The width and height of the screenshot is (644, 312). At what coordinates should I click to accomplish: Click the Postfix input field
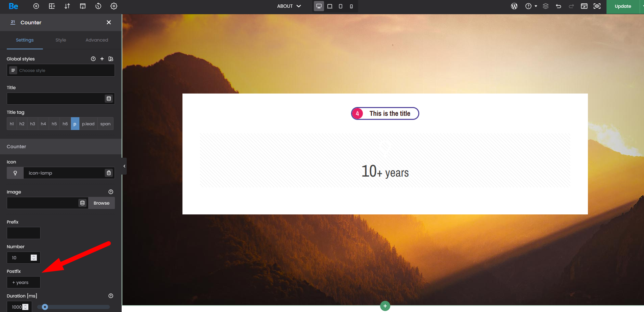click(x=24, y=282)
